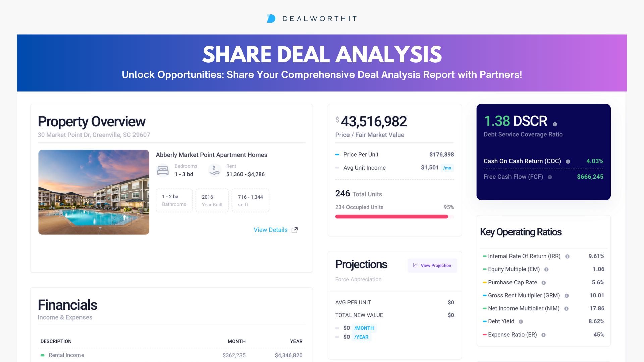Viewport: 644px width, 362px height.
Task: Click the bedrooms bed icon
Action: click(163, 170)
